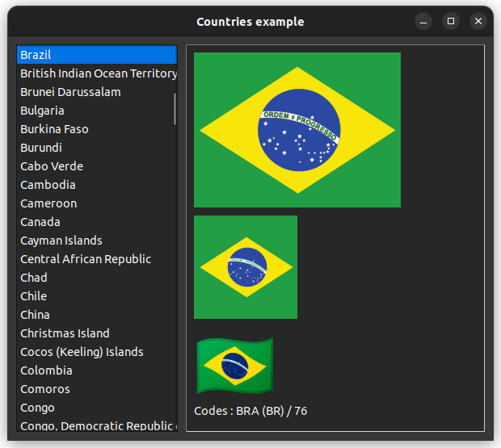501x448 pixels.
Task: Pick Chad in the country list
Action: [97, 278]
